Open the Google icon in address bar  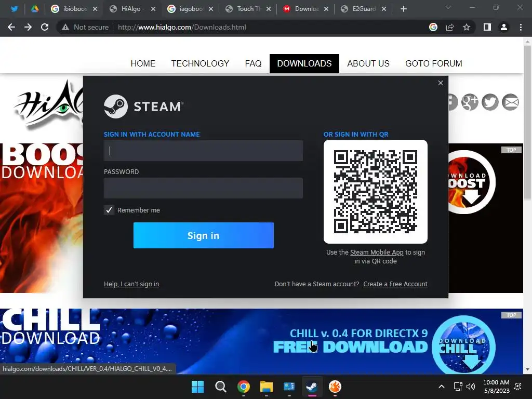[433, 27]
